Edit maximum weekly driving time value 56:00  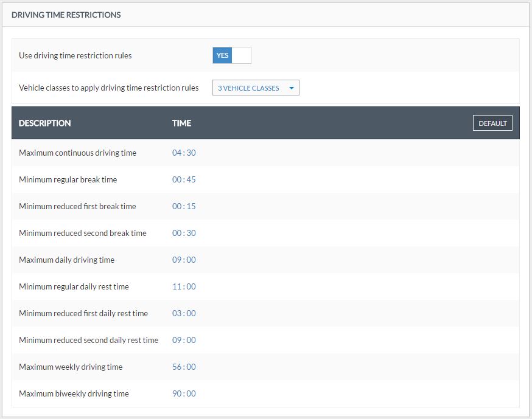tap(184, 367)
